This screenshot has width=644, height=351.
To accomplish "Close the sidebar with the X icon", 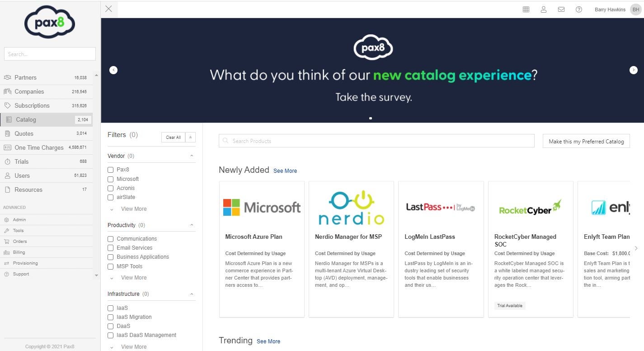I will pyautogui.click(x=108, y=9).
